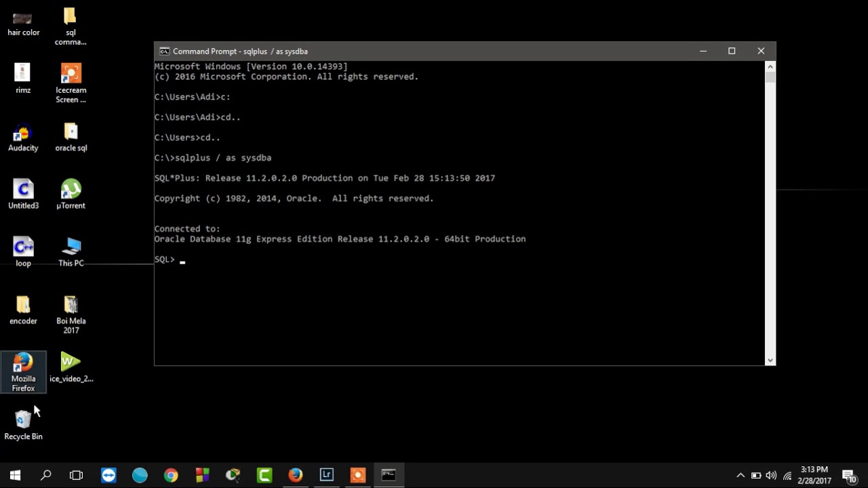This screenshot has width=868, height=488.
Task: Open the volume control tray icon
Action: (771, 476)
